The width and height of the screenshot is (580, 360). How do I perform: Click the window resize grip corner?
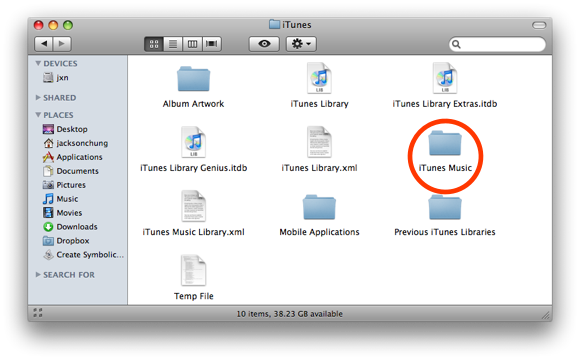(x=546, y=315)
